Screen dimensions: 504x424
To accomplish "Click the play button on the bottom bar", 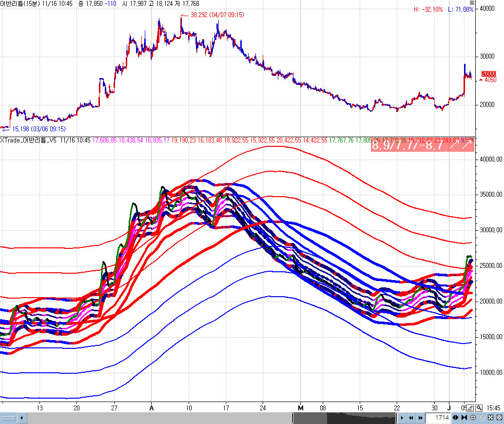I will [x=402, y=418].
